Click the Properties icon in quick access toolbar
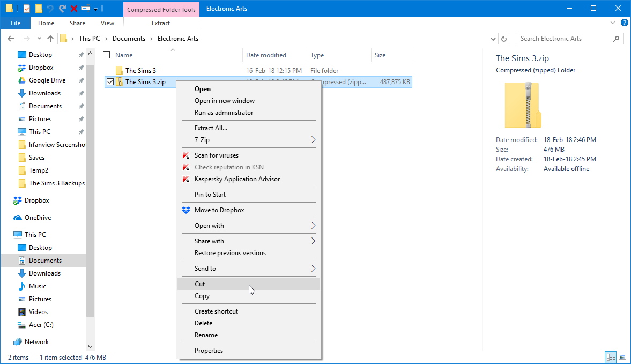Viewport: 631px width, 364px height. click(x=27, y=8)
